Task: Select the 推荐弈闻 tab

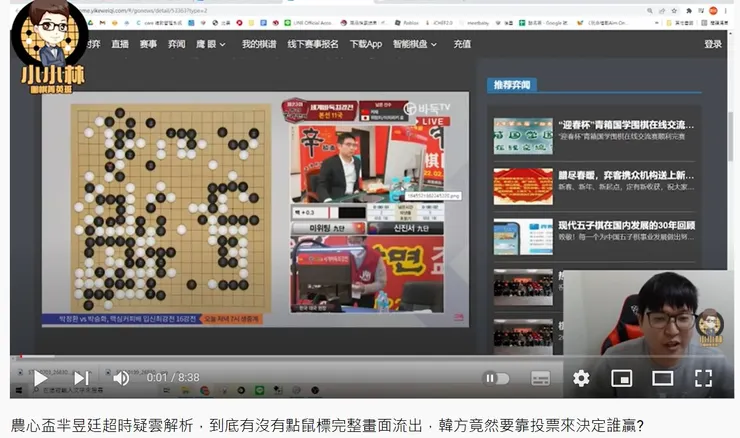Action: [x=512, y=85]
